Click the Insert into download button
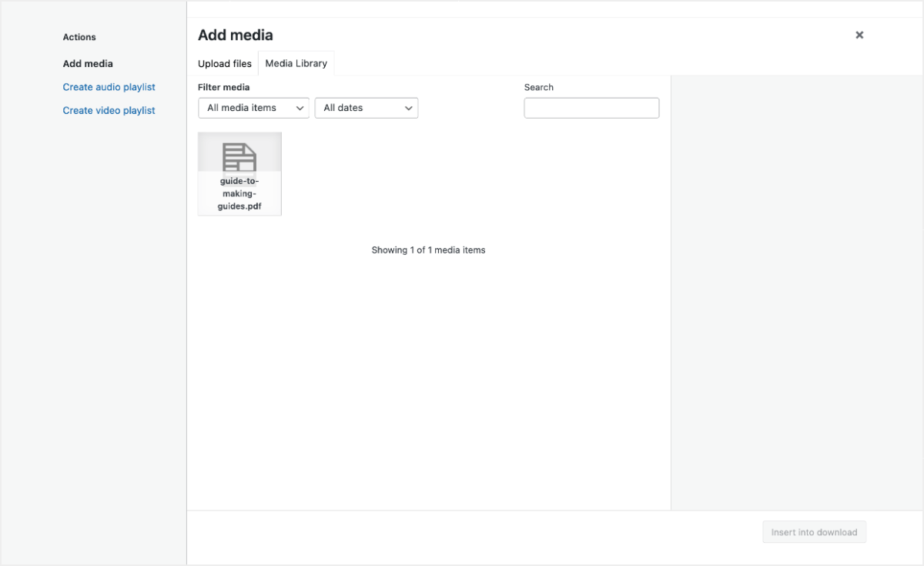Screen dimensions: 924x566 [814, 531]
